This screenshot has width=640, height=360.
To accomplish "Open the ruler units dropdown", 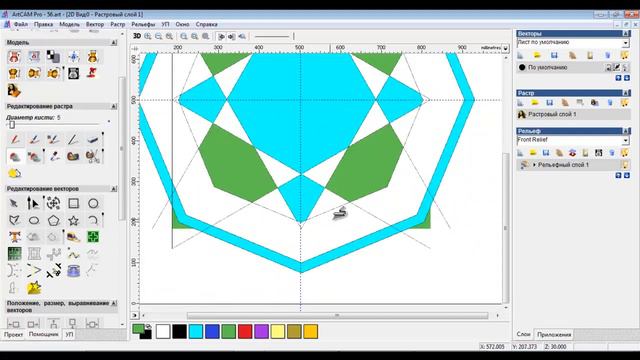I will (x=505, y=48).
